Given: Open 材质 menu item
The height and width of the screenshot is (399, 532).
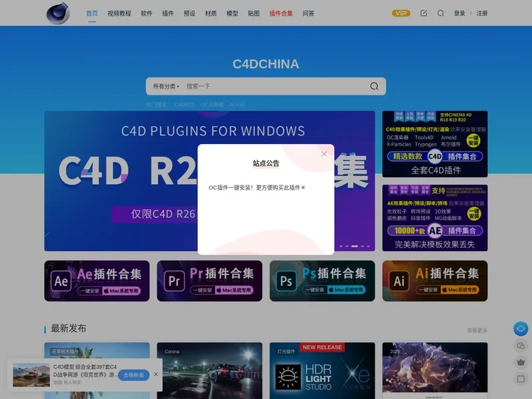Looking at the screenshot, I should 211,13.
